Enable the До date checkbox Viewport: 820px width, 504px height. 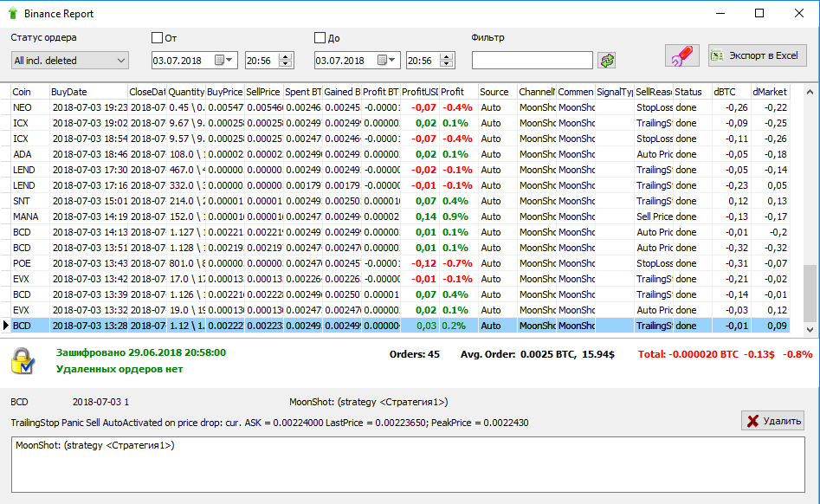pyautogui.click(x=320, y=37)
